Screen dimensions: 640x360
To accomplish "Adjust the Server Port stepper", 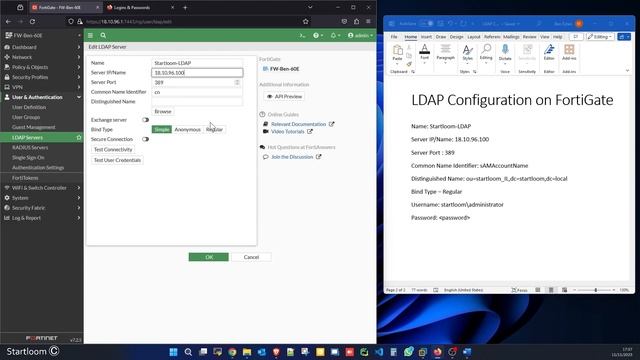I will click(237, 82).
